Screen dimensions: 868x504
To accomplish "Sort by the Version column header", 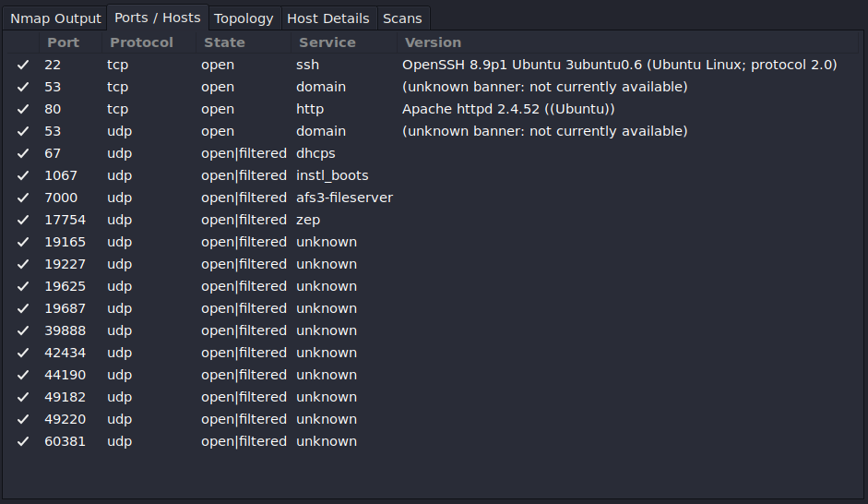I will (433, 42).
